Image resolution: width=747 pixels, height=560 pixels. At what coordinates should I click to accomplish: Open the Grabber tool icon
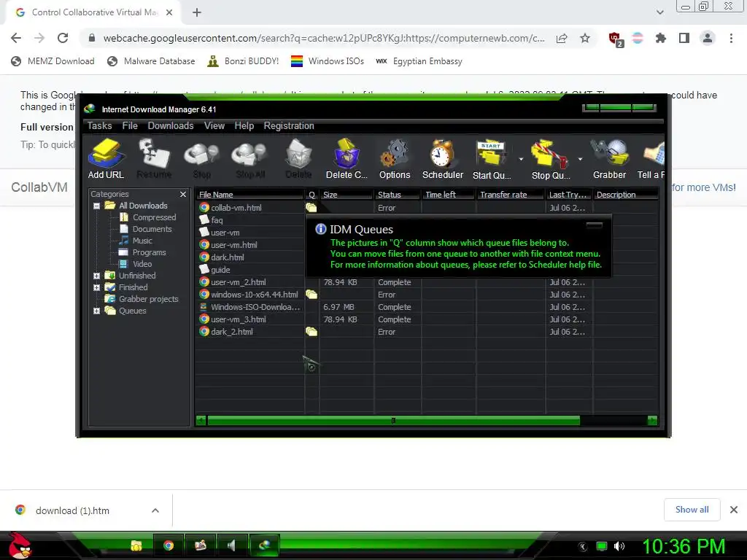tap(609, 159)
